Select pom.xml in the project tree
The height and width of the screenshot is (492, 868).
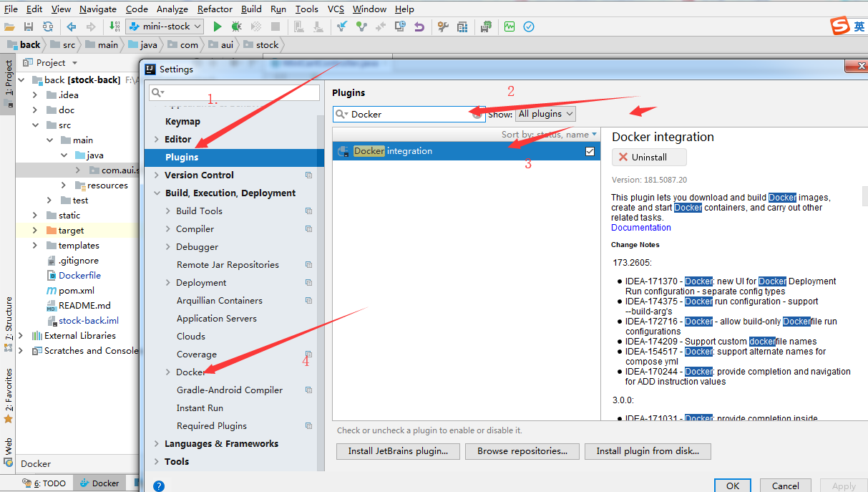point(77,291)
